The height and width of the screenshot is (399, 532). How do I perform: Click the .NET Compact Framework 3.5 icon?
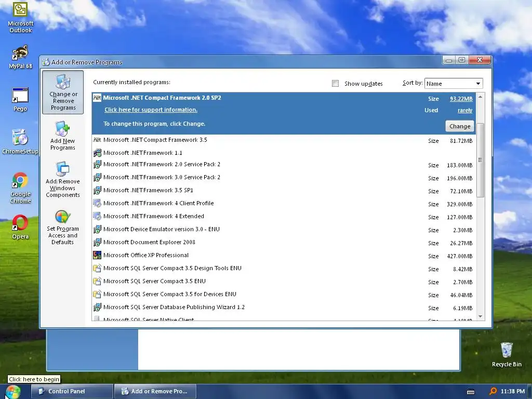coord(97,140)
